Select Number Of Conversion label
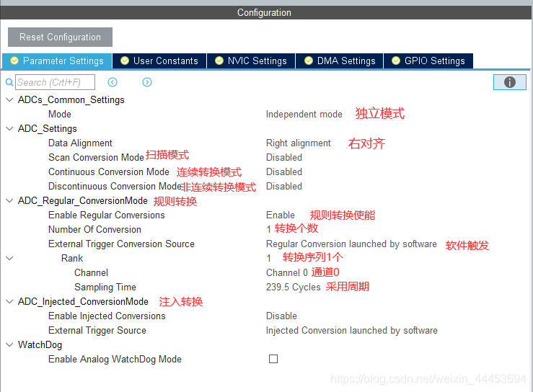The height and width of the screenshot is (392, 533). pyautogui.click(x=94, y=230)
